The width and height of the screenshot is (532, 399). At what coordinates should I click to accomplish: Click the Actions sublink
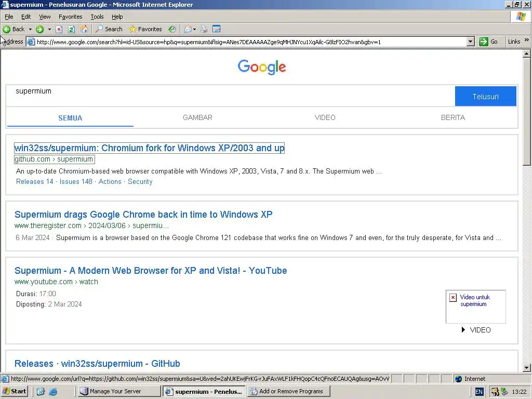tap(110, 181)
